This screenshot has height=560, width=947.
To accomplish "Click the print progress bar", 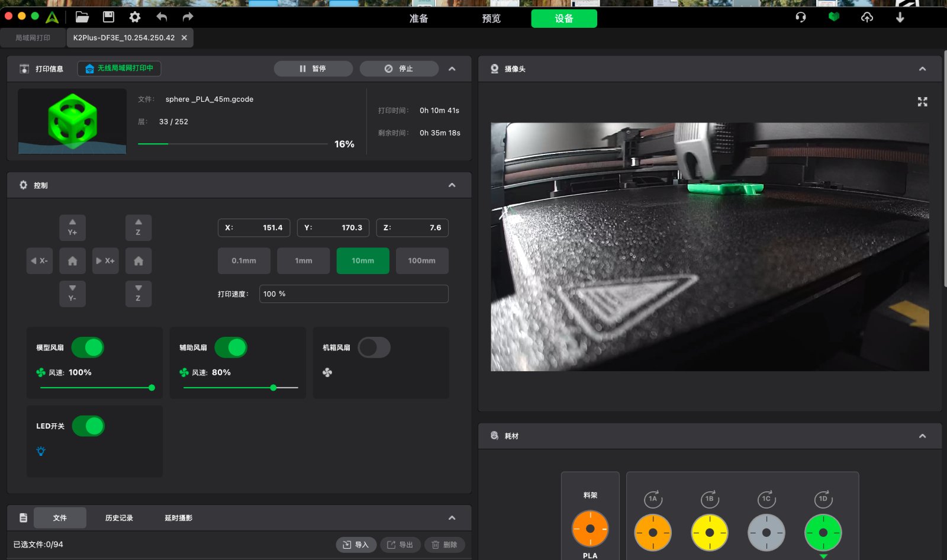I will (x=233, y=144).
